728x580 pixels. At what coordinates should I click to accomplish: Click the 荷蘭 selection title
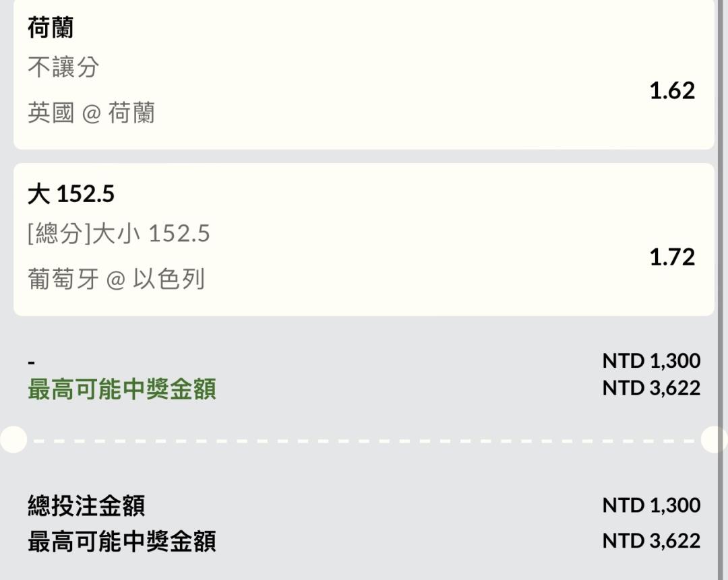coord(51,28)
